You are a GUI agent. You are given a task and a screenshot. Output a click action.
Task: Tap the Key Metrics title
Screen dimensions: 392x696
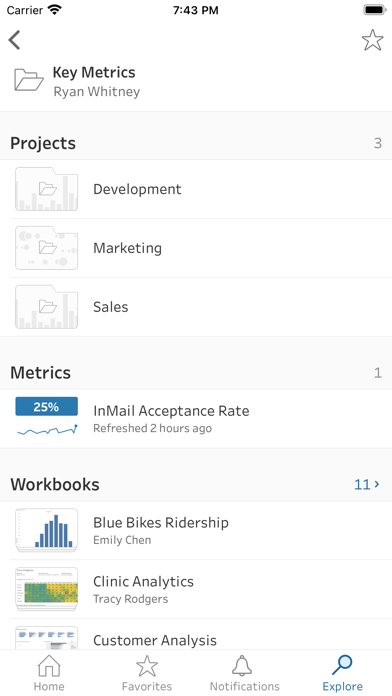[94, 72]
